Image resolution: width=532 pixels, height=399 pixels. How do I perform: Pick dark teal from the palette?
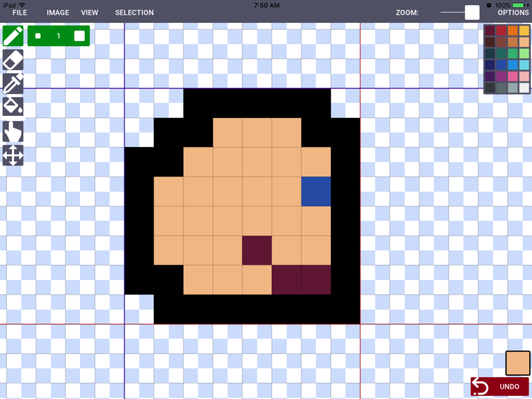[x=490, y=54]
